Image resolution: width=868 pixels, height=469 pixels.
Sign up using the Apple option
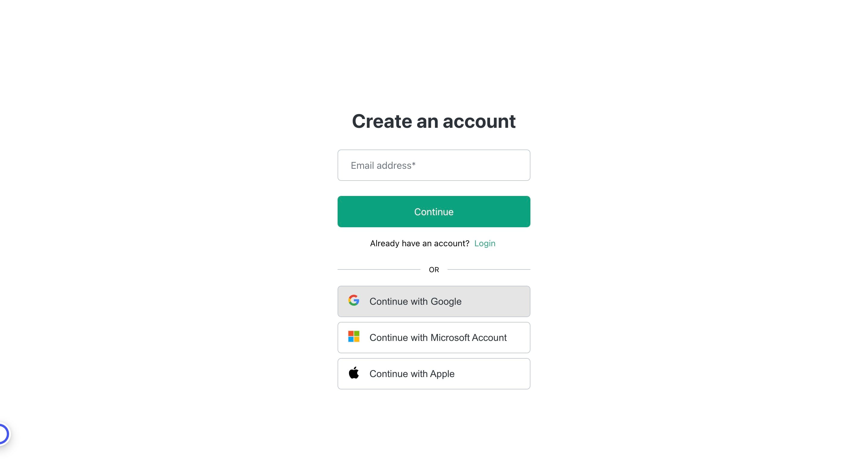[x=434, y=373]
